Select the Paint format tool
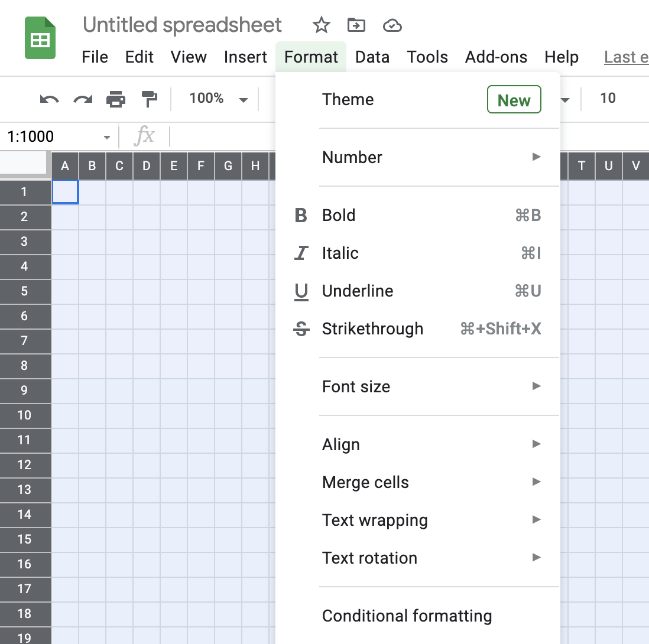The width and height of the screenshot is (649, 644). (149, 99)
